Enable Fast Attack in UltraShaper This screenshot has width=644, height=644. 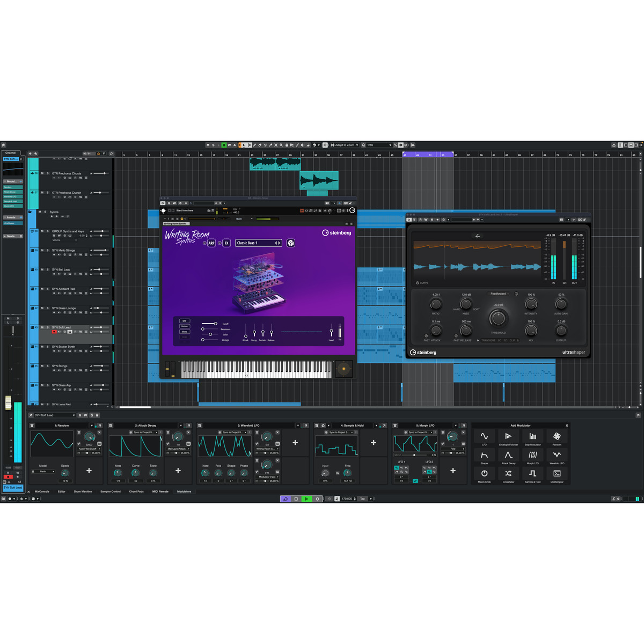tap(426, 336)
